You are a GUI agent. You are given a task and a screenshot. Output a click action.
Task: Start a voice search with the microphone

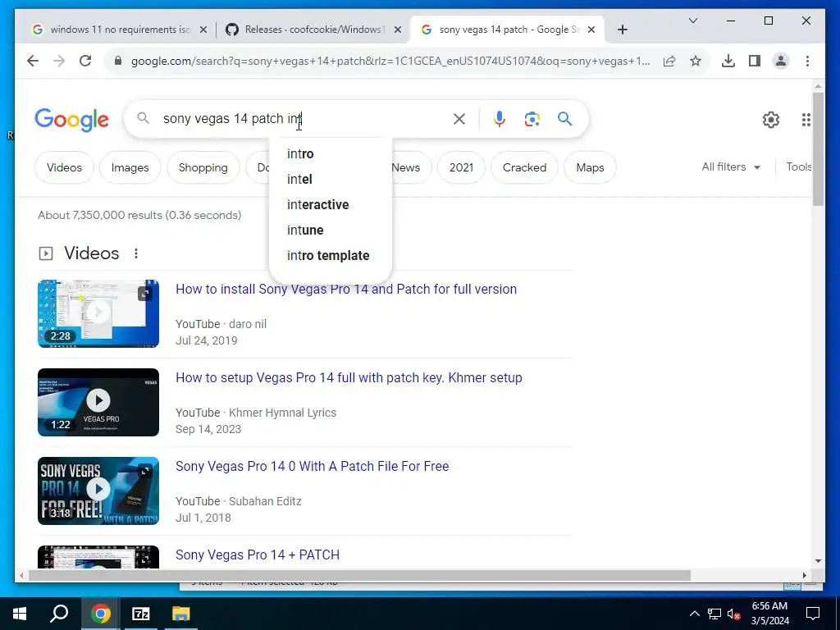pyautogui.click(x=500, y=119)
